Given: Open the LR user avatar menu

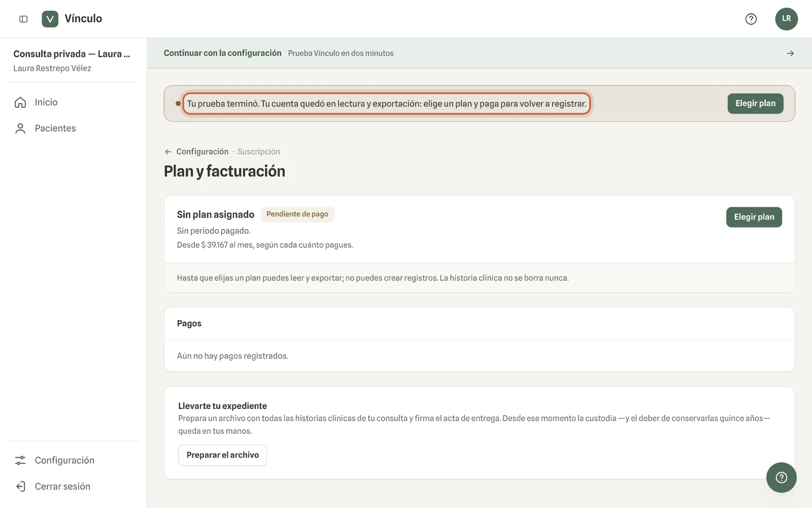Looking at the screenshot, I should click(x=786, y=19).
